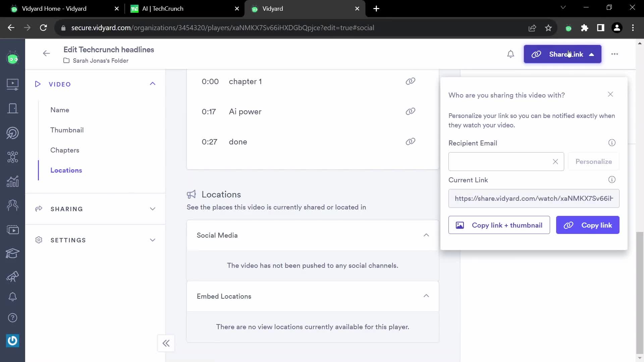Click the 0:27 timestamp
Viewport: 644px width, 362px height.
click(209, 142)
